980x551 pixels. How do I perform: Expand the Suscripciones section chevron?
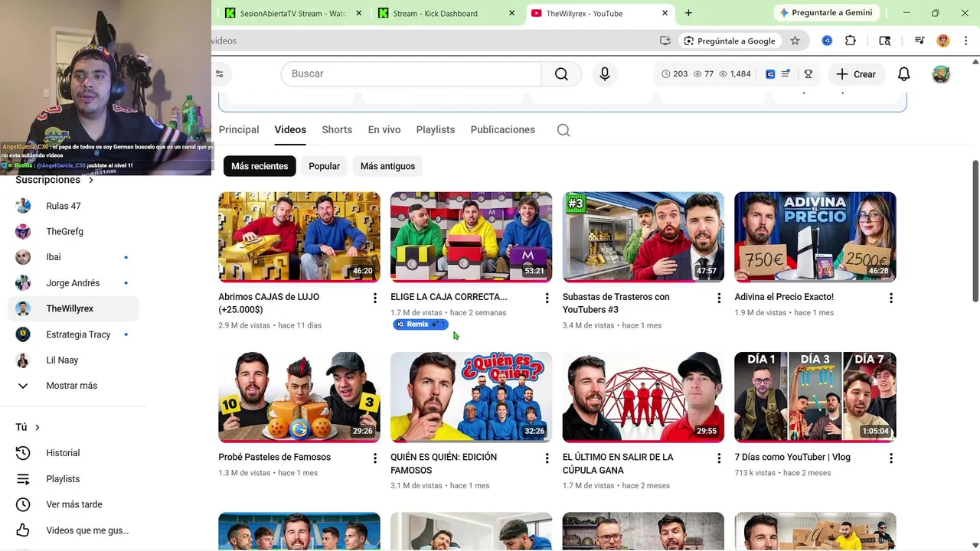pyautogui.click(x=90, y=181)
